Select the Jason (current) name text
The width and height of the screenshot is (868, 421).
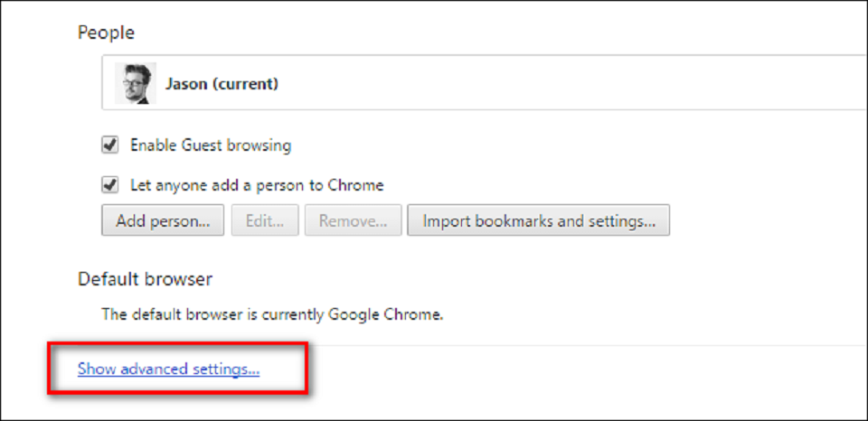(222, 84)
